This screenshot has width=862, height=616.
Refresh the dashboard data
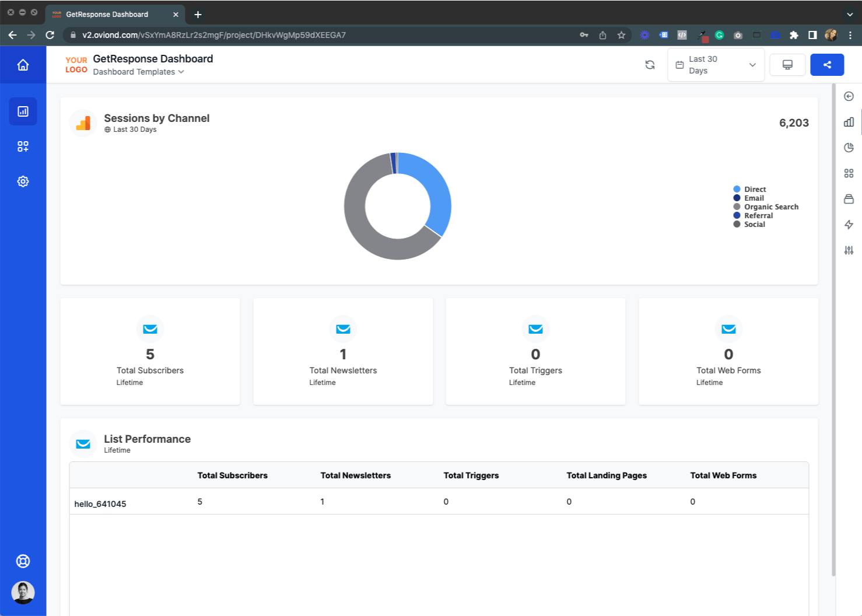(650, 65)
